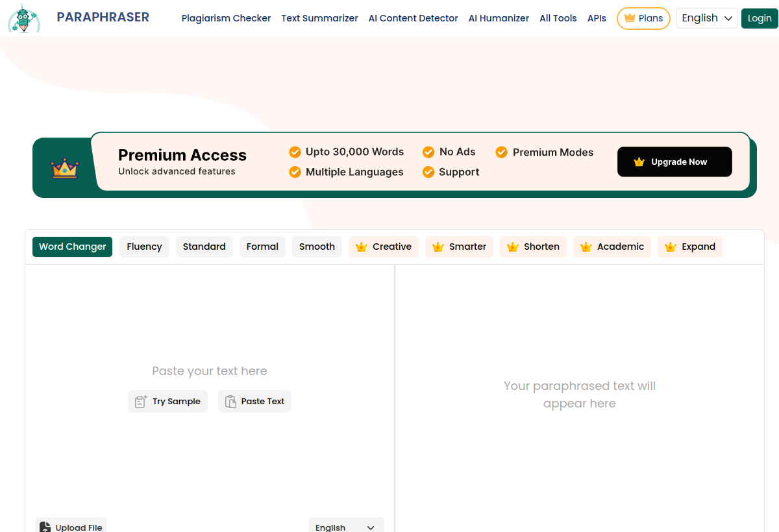Click the crown icon on Academic tab
Viewport: 779px width, 532px height.
click(x=586, y=247)
